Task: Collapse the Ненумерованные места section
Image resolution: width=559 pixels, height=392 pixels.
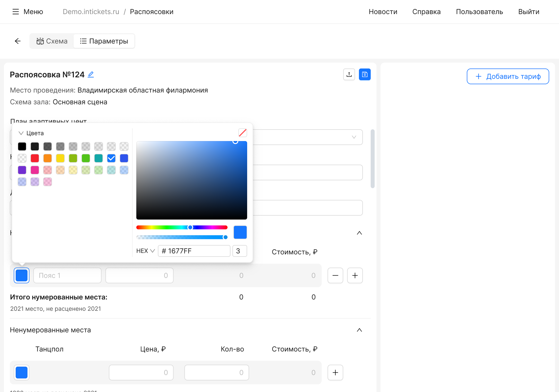Action: pos(359,330)
